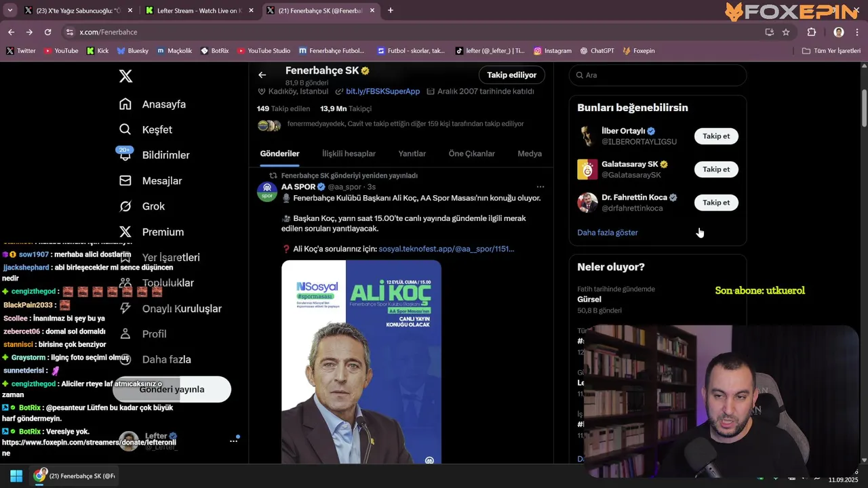Open AA SPOR avatar in post
This screenshot has height=488, width=868.
267,192
